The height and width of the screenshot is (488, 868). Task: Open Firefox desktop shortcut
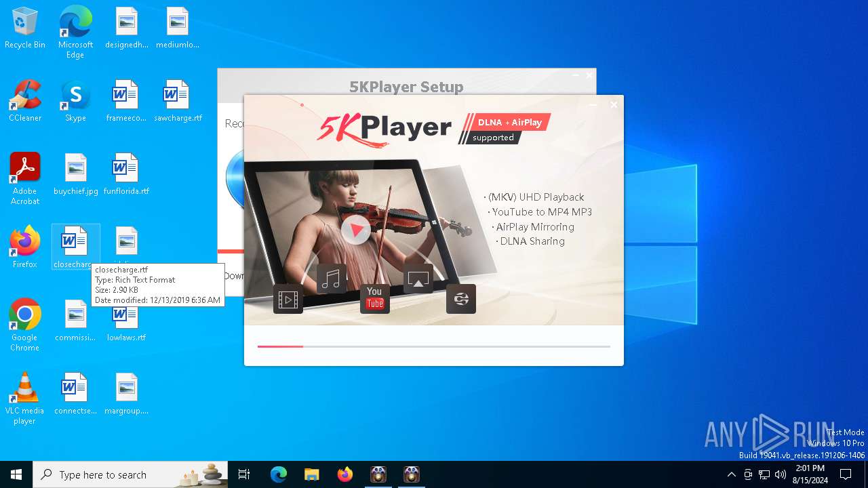pyautogui.click(x=25, y=248)
